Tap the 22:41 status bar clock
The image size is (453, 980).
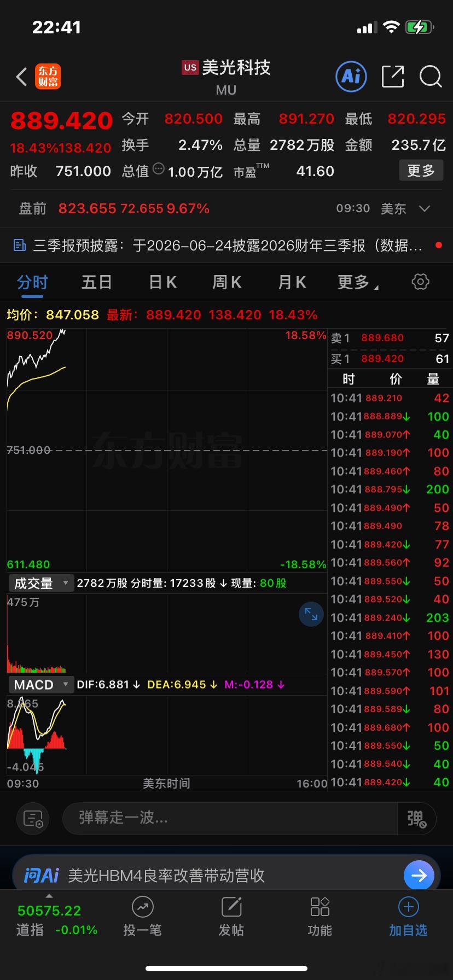[x=56, y=27]
